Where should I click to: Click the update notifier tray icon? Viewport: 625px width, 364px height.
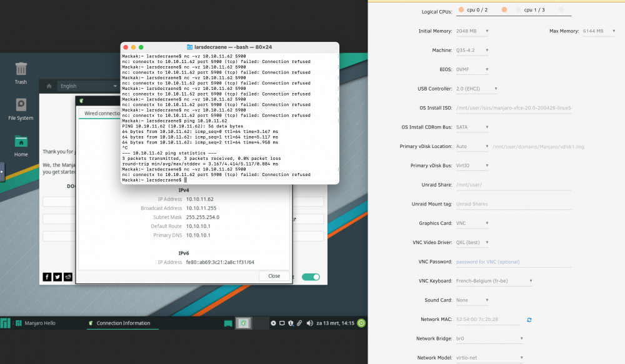(x=274, y=323)
